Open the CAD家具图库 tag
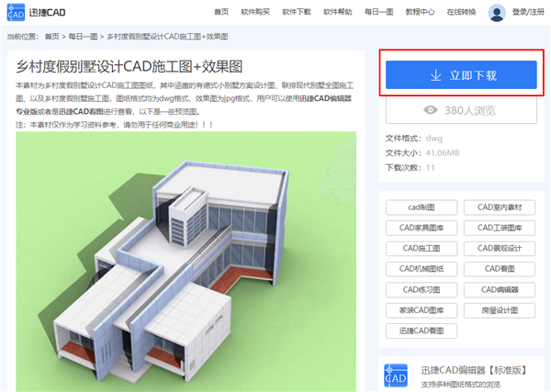Image resolution: width=551 pixels, height=392 pixels. 422,228
